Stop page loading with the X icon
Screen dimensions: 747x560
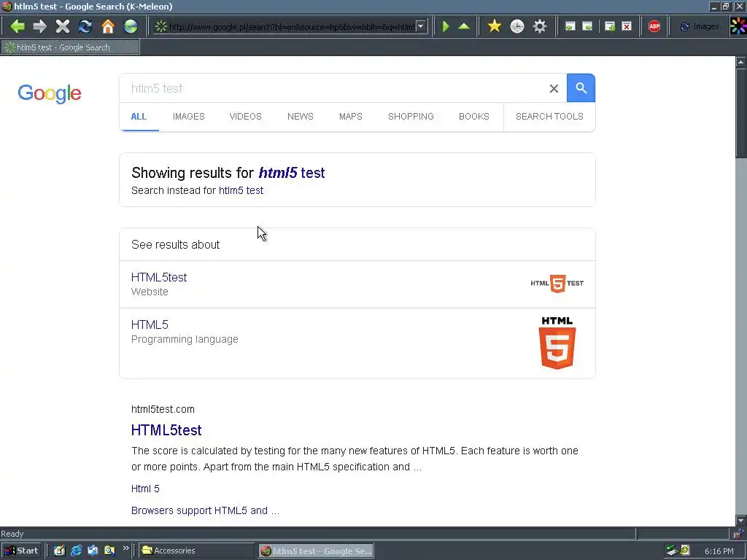point(63,26)
